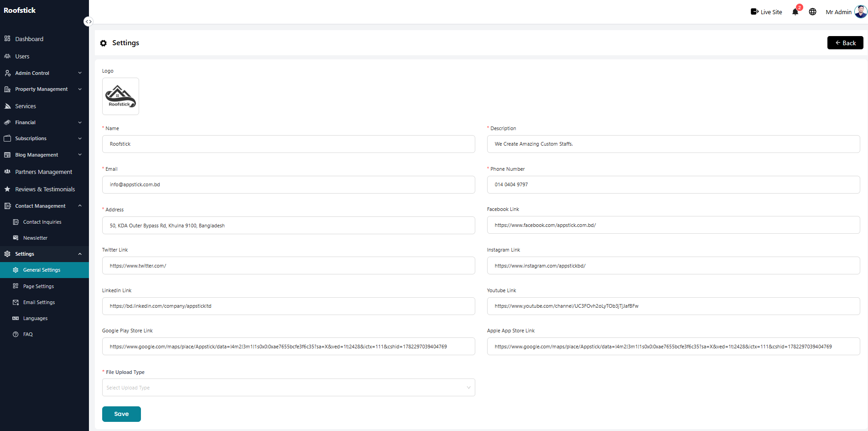
Task: Click the Email input field
Action: tap(288, 184)
